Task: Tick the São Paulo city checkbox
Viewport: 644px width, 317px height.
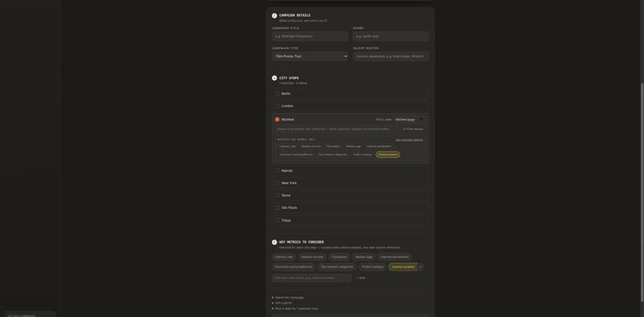Action: point(277,208)
